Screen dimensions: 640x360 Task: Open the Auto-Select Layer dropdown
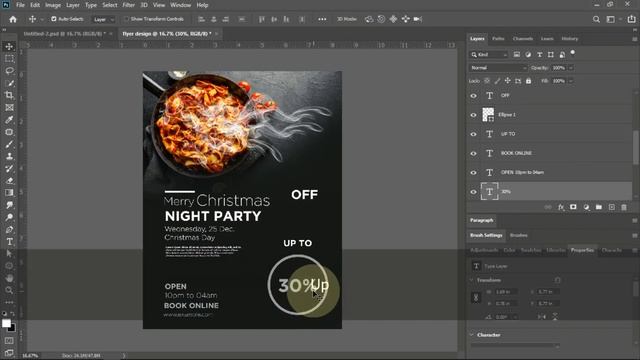point(103,19)
